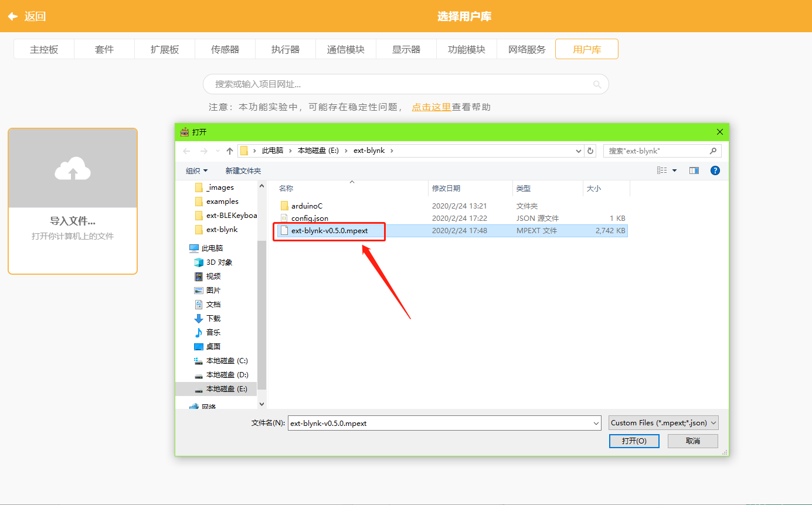Select the 通信模块 tab

coord(346,49)
